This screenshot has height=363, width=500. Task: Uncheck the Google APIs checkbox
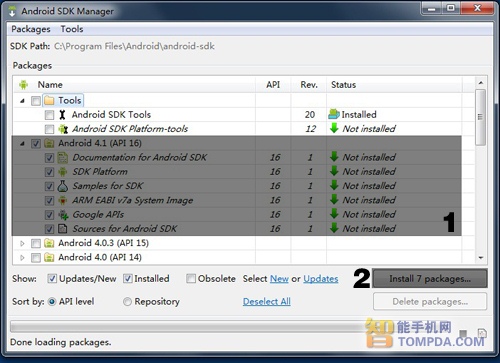pos(49,215)
